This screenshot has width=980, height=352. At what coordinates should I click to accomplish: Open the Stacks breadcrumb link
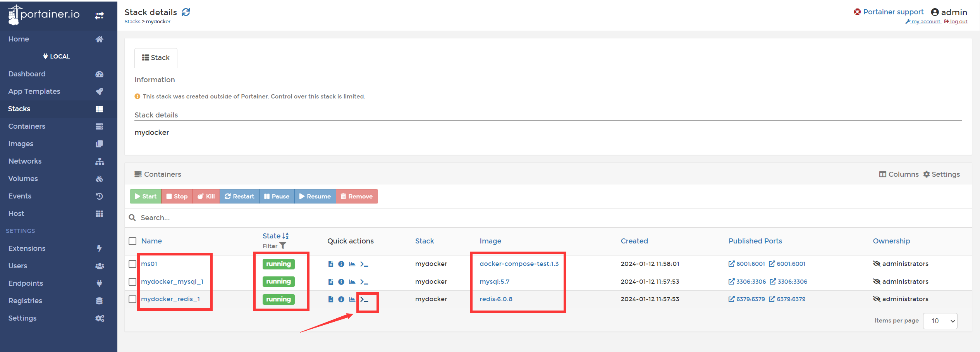pos(132,22)
